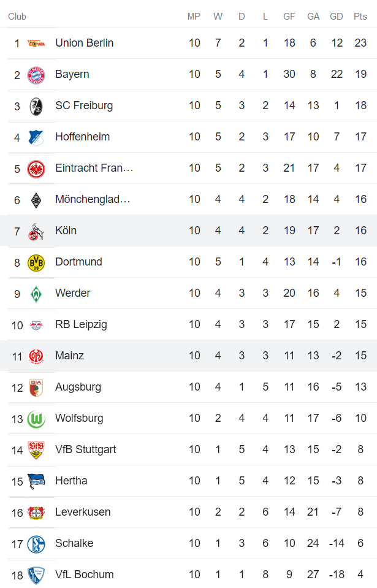377x588 pixels.
Task: Click the Eintracht Frankfurt eagle crest
Action: (36, 168)
